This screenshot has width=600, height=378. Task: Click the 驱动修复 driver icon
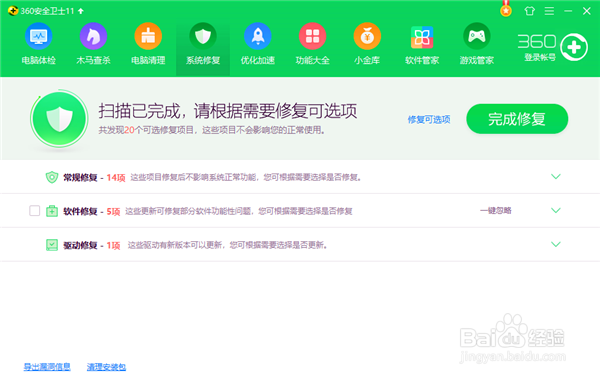pos(52,245)
